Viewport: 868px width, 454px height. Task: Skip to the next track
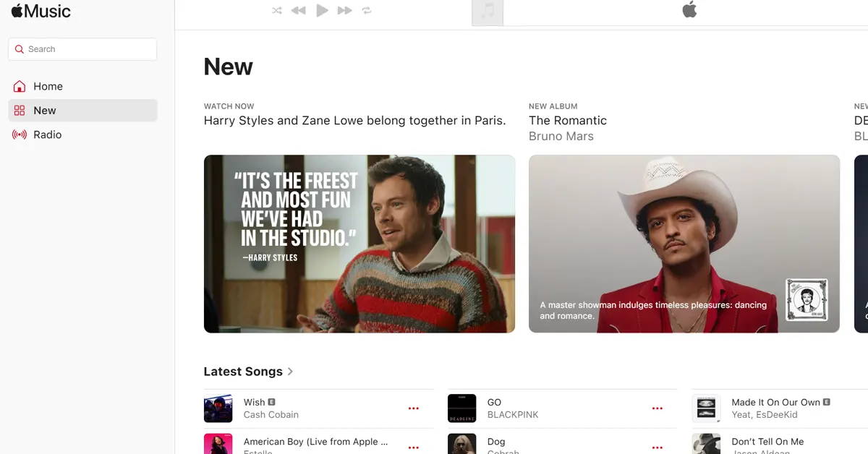point(345,11)
